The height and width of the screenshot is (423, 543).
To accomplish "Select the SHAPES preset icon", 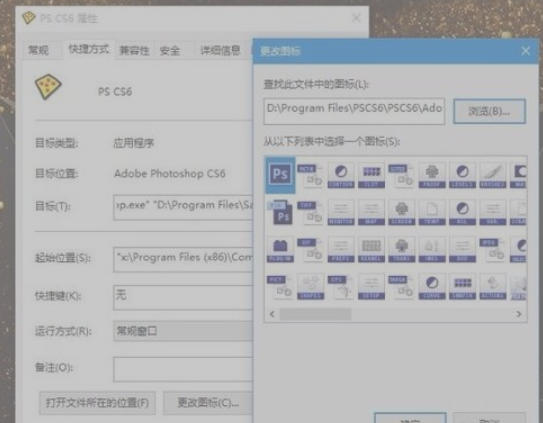I will coord(310,287).
